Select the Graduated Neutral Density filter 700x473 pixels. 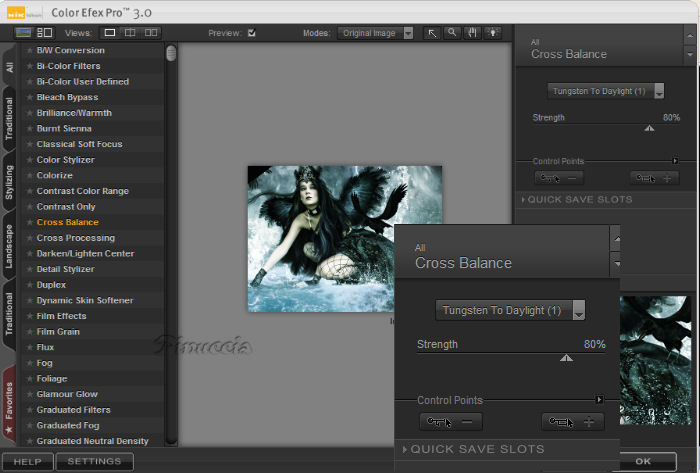click(92, 441)
